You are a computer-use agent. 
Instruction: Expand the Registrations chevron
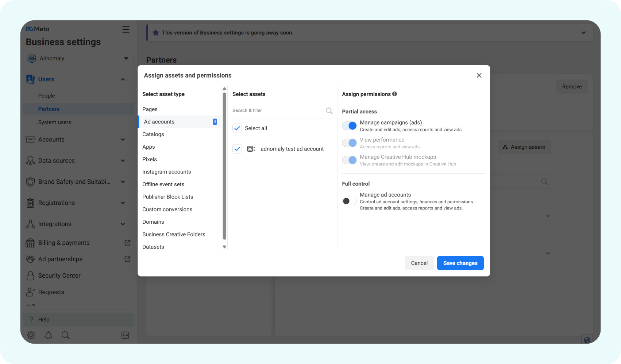point(123,203)
